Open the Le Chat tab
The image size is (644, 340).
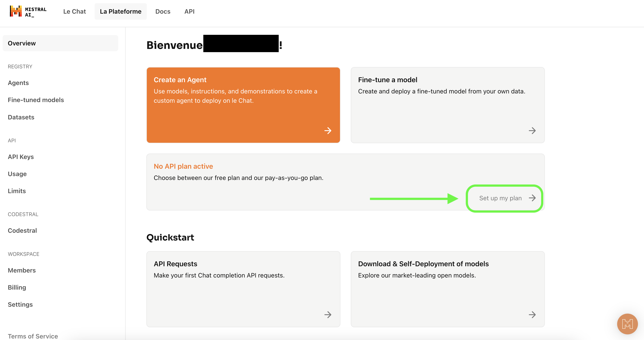coord(74,11)
